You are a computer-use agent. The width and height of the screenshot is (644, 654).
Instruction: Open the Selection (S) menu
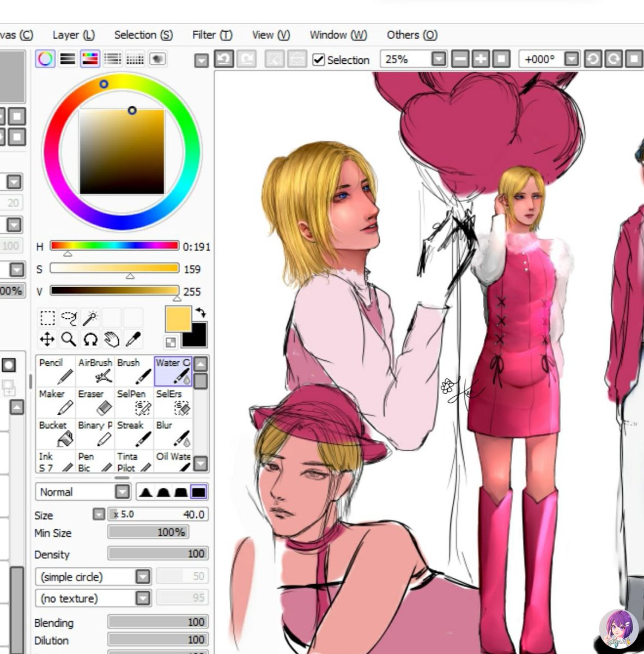[143, 35]
